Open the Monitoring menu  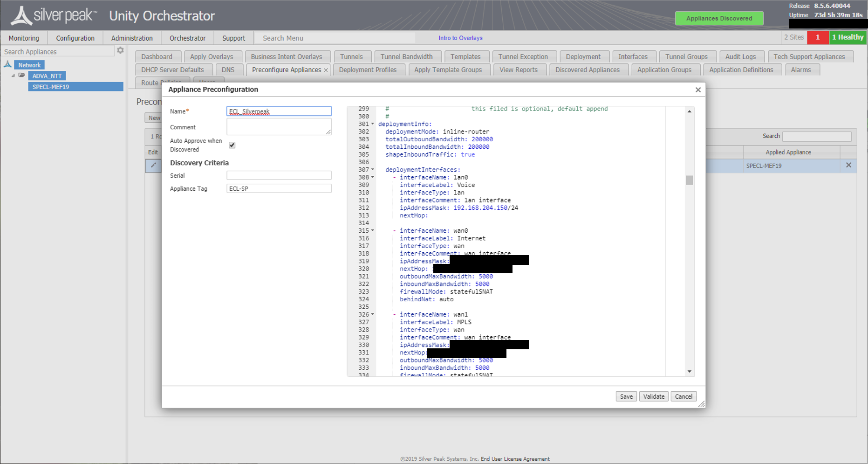(x=24, y=38)
